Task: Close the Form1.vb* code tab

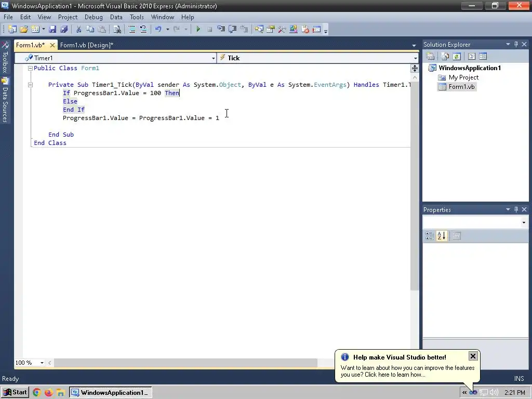Action: click(x=52, y=45)
